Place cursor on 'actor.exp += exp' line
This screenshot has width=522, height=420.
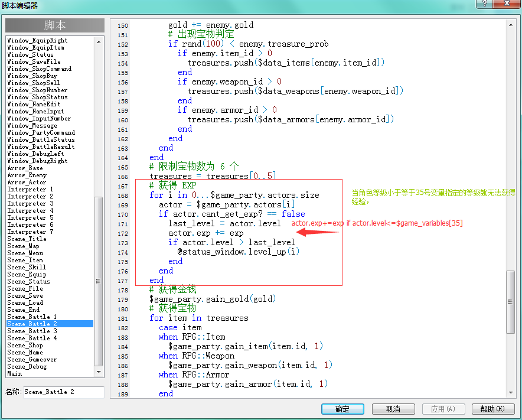point(205,233)
